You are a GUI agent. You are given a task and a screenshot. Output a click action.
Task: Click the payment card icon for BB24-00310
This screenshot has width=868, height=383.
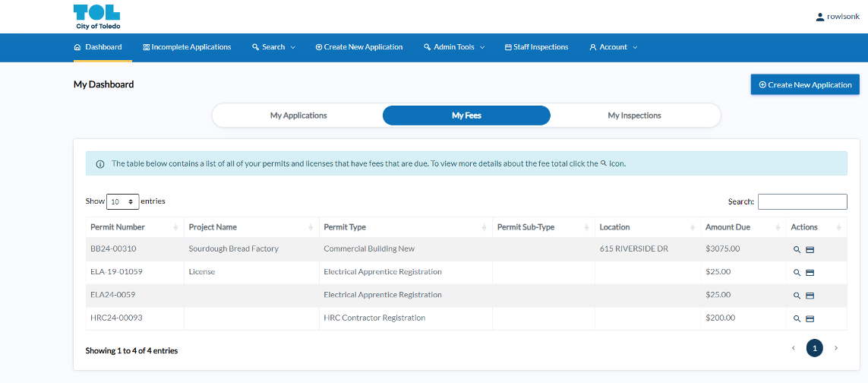pyautogui.click(x=810, y=249)
